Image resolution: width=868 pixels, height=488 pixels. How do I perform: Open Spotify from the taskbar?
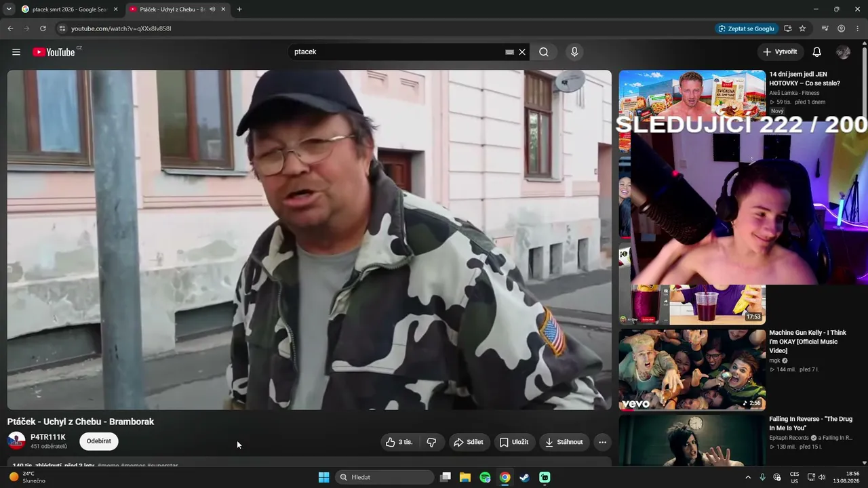tap(485, 477)
